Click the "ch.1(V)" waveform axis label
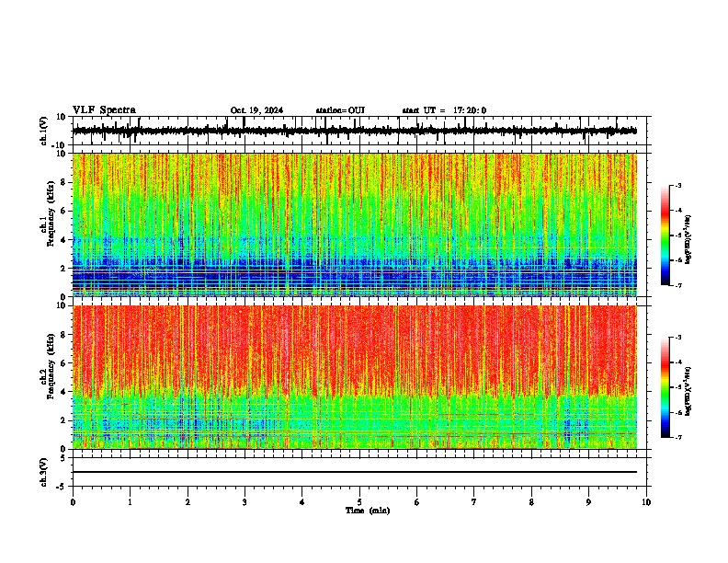Image resolution: width=728 pixels, height=563 pixels. click(x=44, y=131)
